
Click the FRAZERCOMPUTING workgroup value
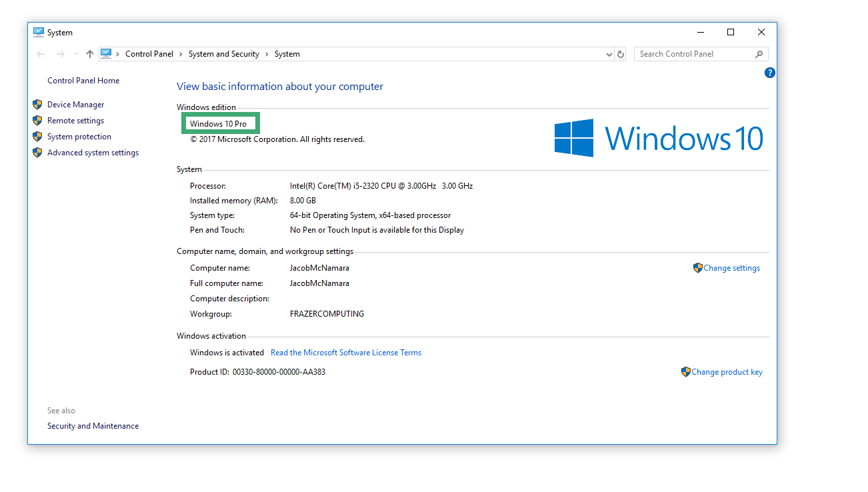pos(327,314)
